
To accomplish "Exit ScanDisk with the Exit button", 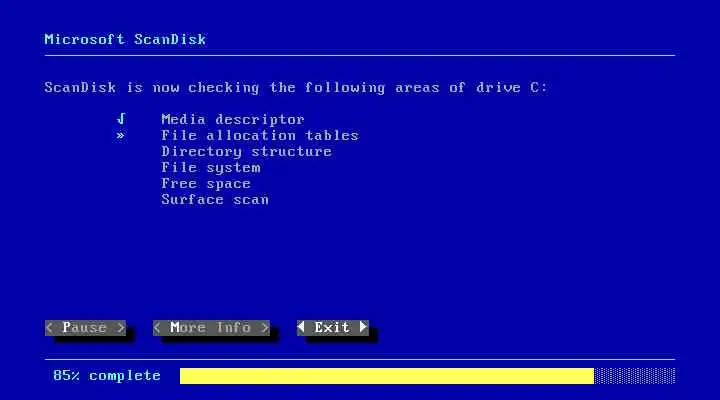I will 332,328.
